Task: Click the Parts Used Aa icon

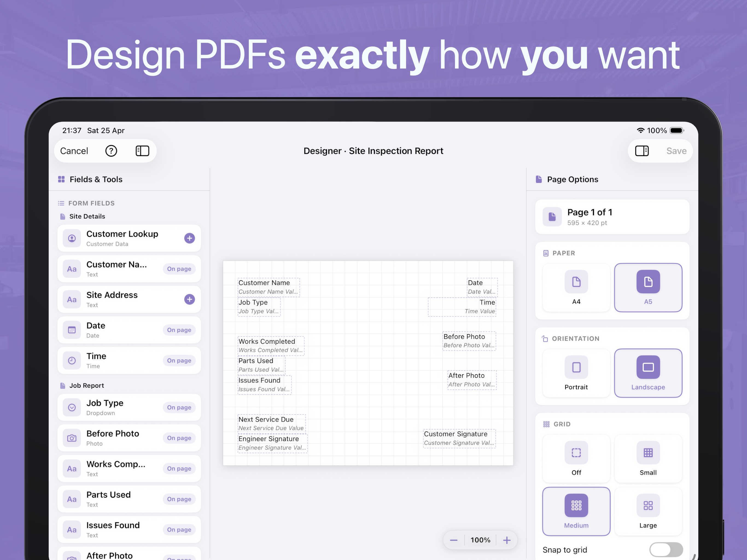Action: [72, 499]
